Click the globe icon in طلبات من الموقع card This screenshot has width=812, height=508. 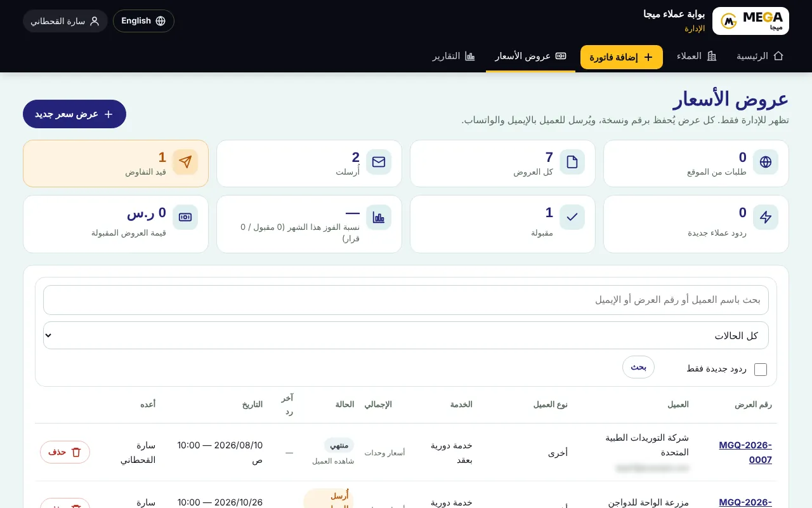(x=766, y=162)
